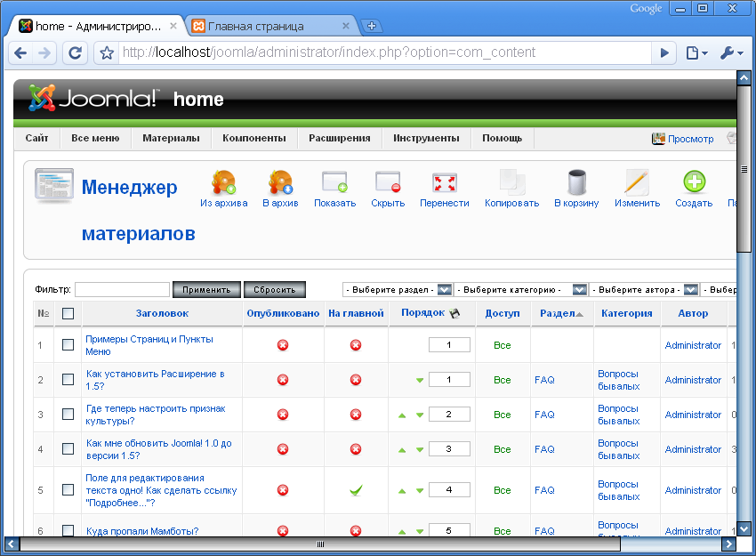Click the vertical scrollbar down arrow
Image resolution: width=756 pixels, height=556 pixels.
744,528
